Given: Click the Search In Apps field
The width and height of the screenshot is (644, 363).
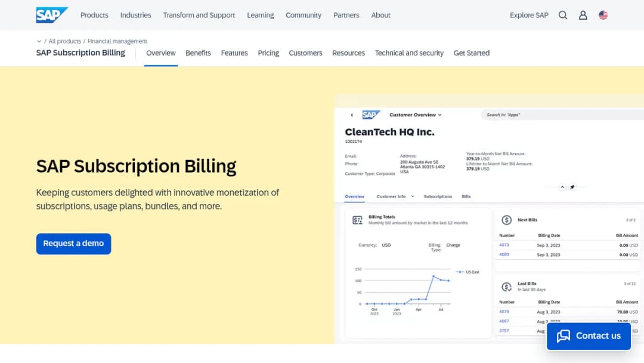Looking at the screenshot, I should (x=562, y=115).
